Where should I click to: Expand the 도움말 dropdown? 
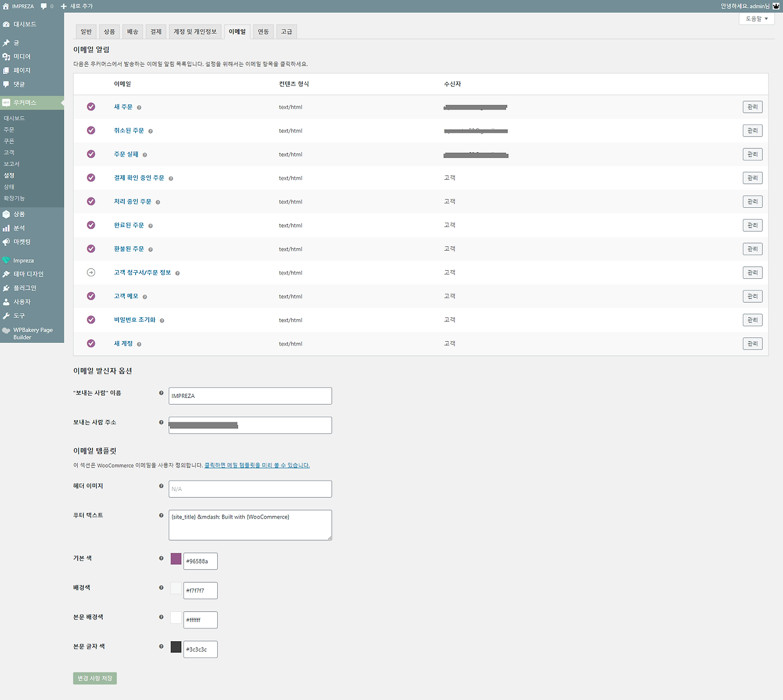pyautogui.click(x=756, y=18)
